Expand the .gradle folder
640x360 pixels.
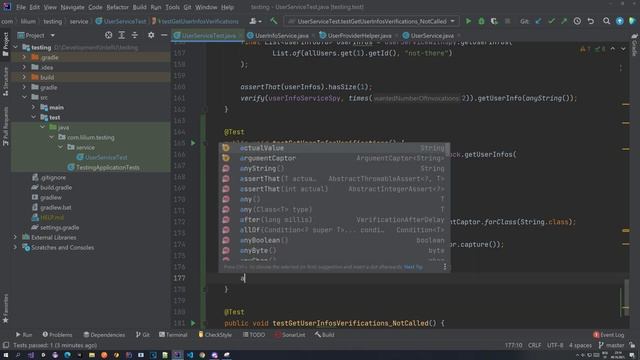tap(24, 57)
